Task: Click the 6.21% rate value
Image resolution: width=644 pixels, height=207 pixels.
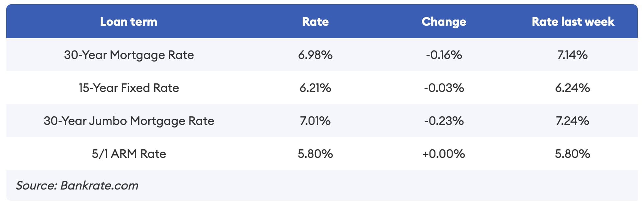Action: [315, 88]
